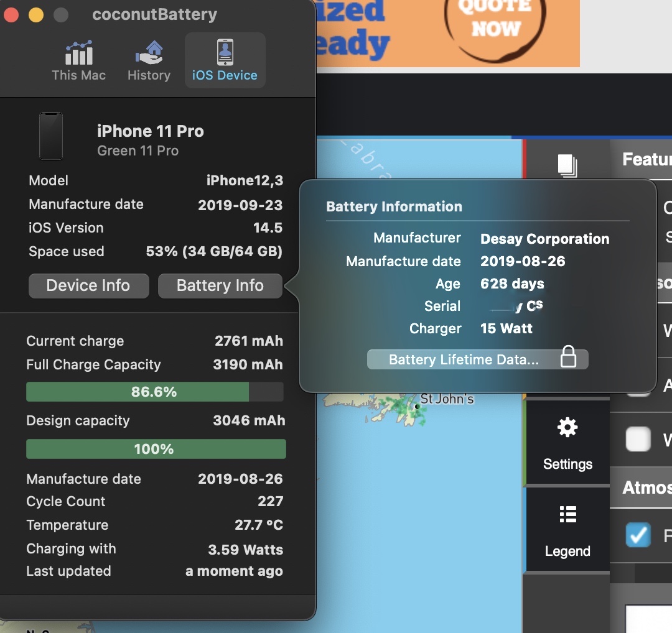This screenshot has width=672, height=633.
Task: Open Battery Lifetime Data
Action: (x=477, y=359)
